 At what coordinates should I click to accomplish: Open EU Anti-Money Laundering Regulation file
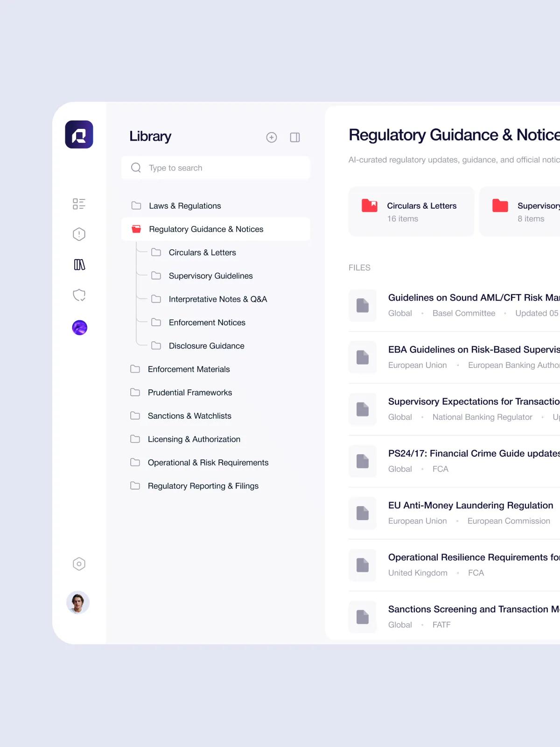pyautogui.click(x=454, y=513)
